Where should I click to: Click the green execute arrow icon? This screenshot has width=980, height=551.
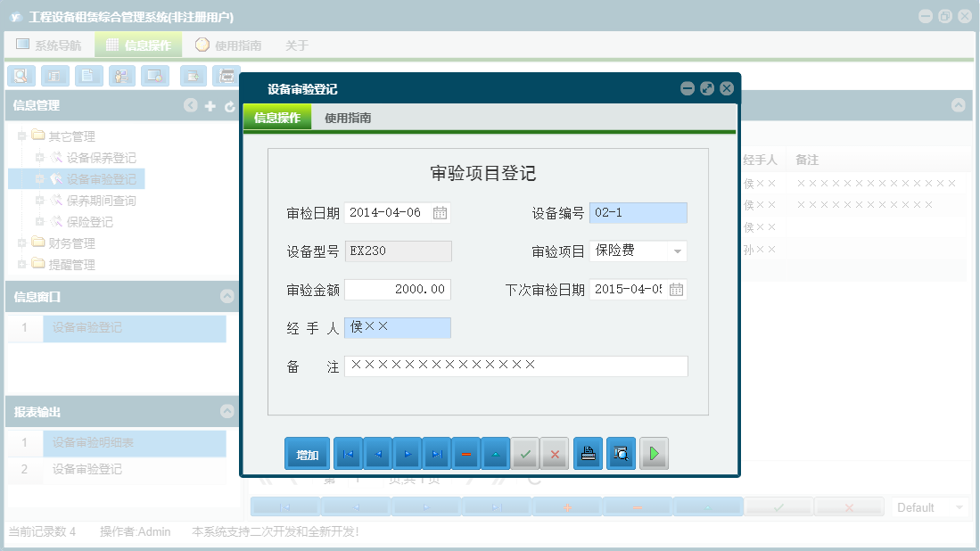654,453
